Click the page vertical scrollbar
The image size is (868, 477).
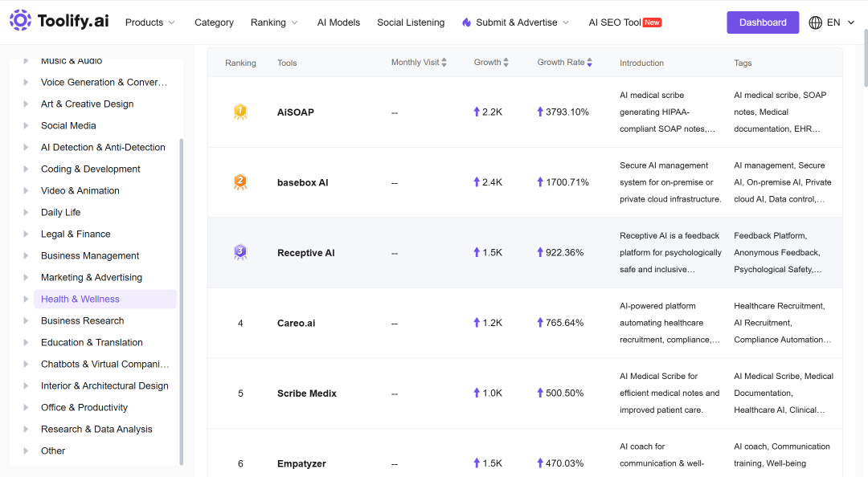coord(865,58)
